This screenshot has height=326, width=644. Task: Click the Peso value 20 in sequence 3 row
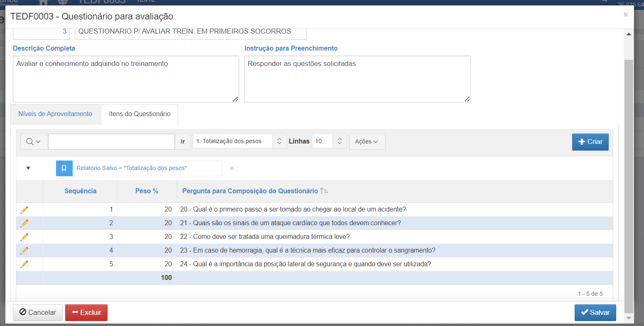click(168, 237)
